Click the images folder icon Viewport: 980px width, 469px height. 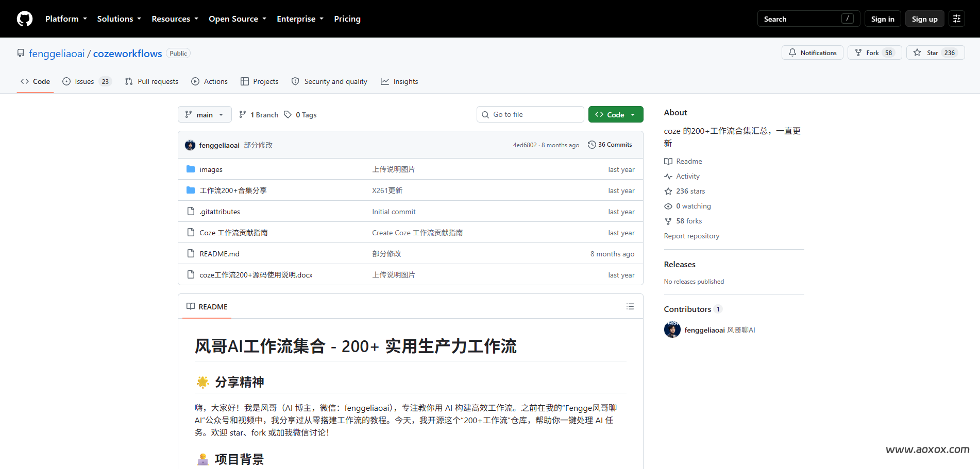(191, 169)
